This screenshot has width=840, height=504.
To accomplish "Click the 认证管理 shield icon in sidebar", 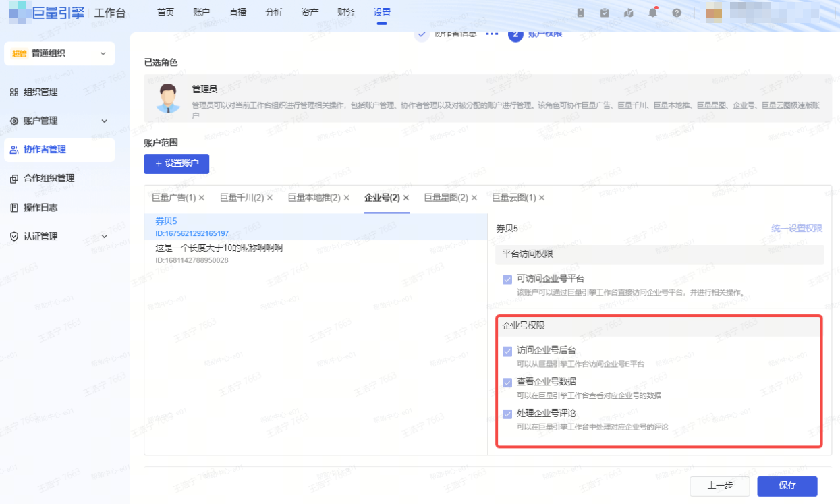I will click(x=14, y=237).
